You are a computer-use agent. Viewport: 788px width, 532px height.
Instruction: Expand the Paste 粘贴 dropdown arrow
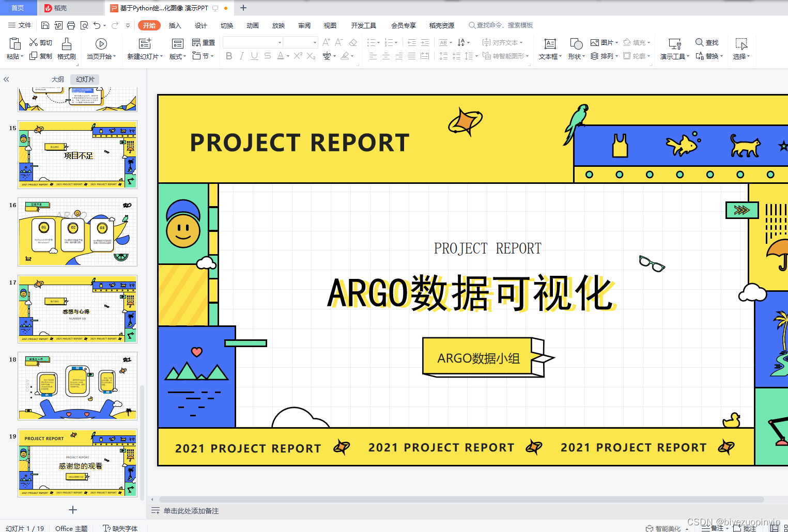[x=22, y=56]
